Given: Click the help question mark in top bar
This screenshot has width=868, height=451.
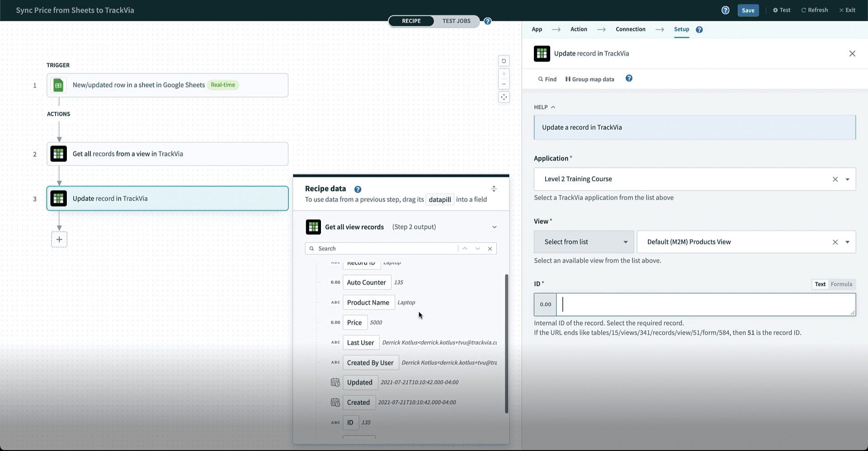Looking at the screenshot, I should (x=725, y=10).
